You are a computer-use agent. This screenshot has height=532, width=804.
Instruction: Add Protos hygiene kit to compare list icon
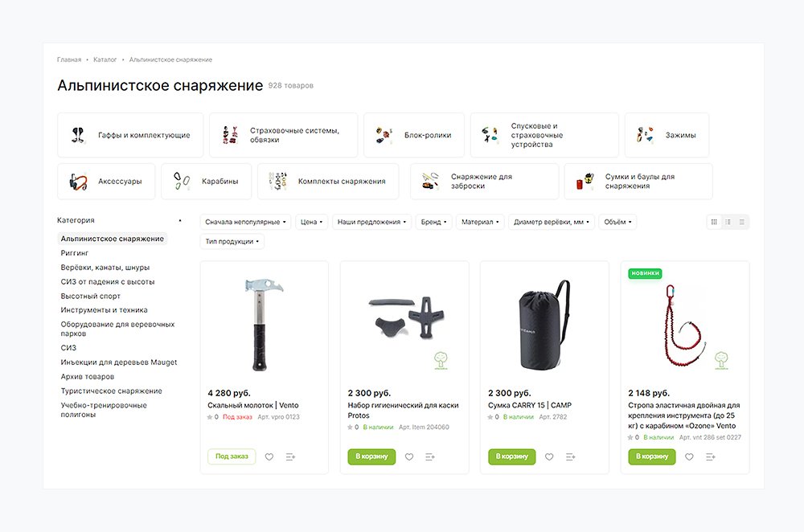click(429, 456)
